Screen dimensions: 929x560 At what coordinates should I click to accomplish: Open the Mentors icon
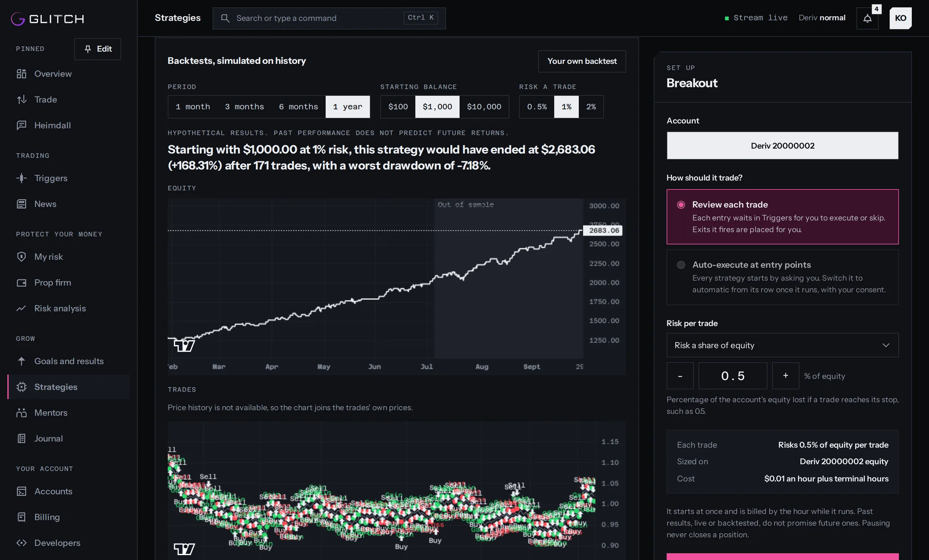point(21,413)
